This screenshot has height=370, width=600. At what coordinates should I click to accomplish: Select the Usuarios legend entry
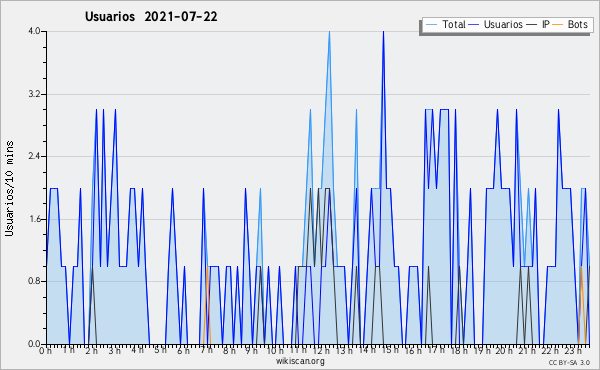(x=496, y=25)
